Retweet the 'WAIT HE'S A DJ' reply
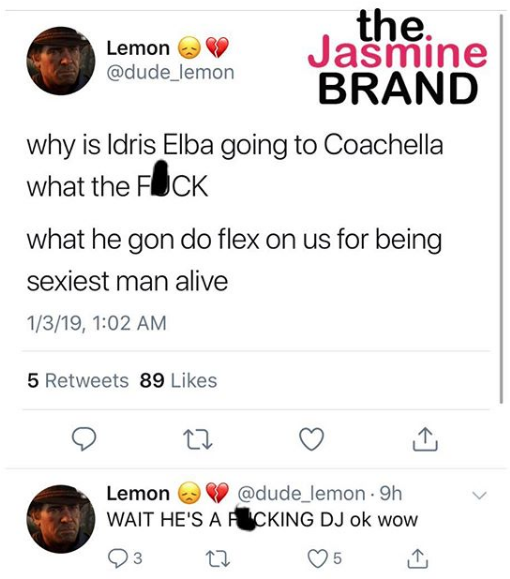 217,558
